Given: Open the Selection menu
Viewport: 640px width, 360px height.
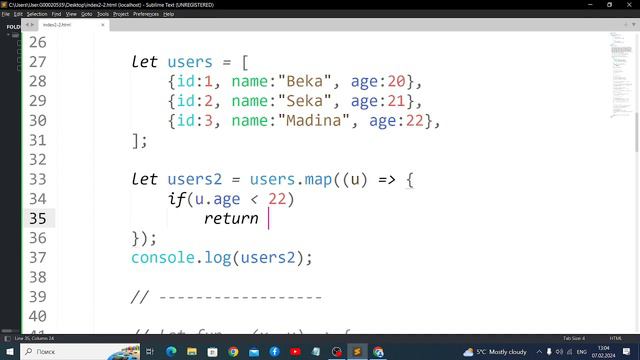Looking at the screenshot, I should pos(37,14).
